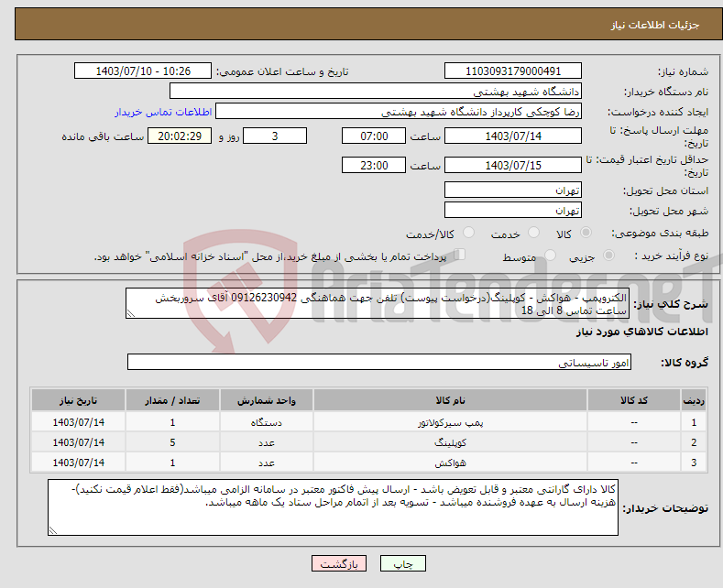Select the متوسط purchase type radio
The height and width of the screenshot is (588, 723).
(550, 255)
